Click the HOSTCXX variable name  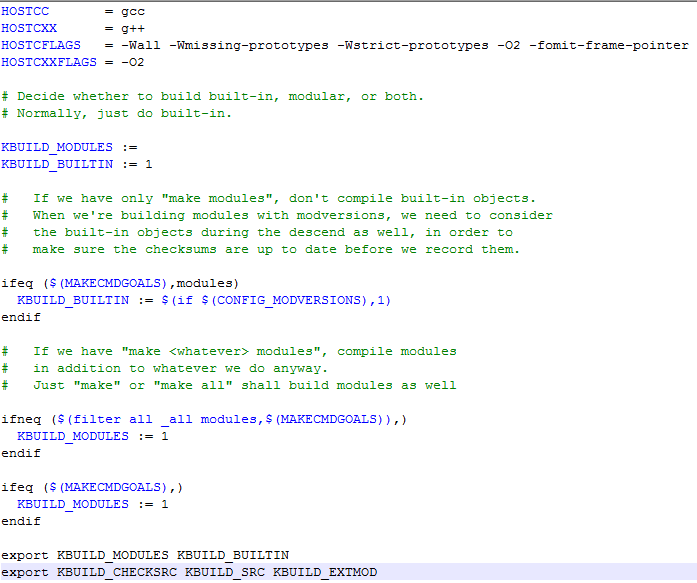coord(29,28)
